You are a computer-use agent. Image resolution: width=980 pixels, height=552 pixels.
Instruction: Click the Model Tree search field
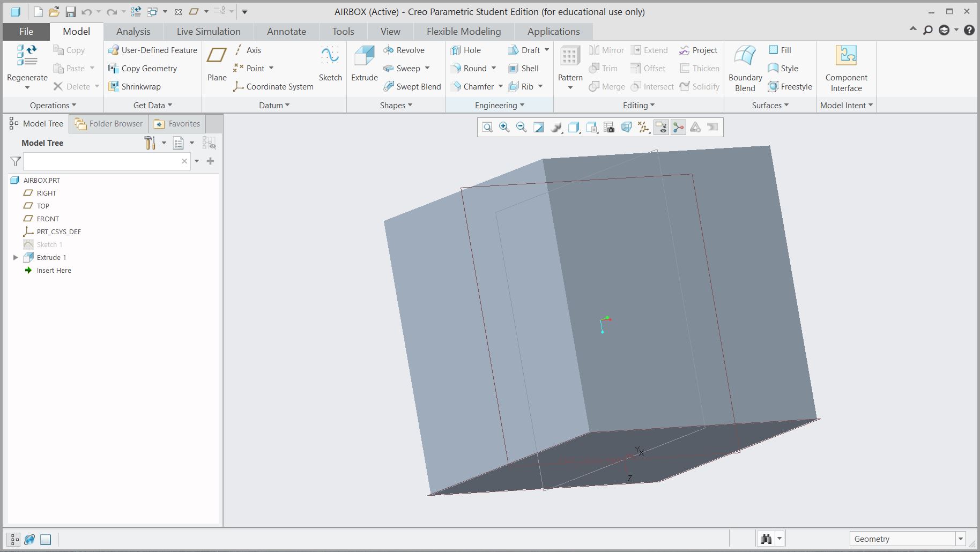(102, 161)
